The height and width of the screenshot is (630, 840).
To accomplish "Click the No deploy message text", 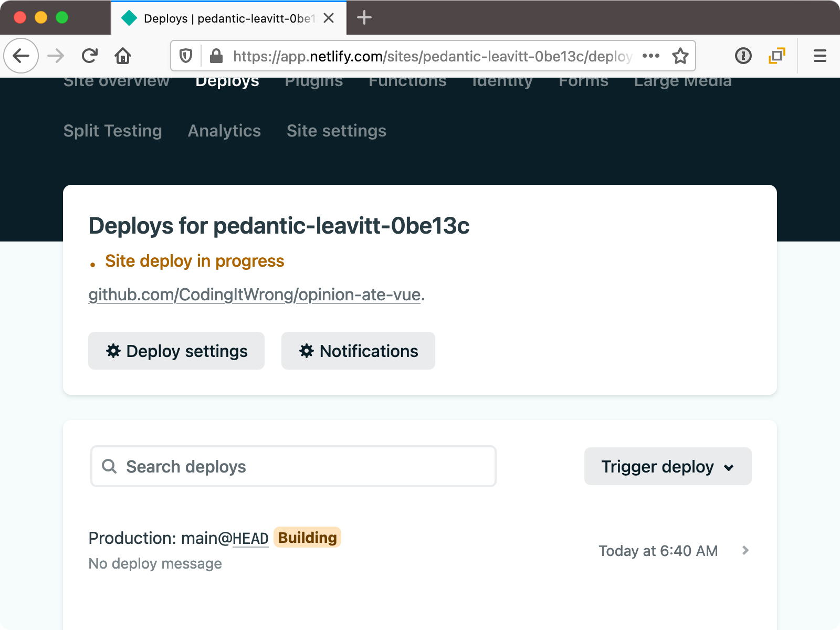I will [155, 563].
